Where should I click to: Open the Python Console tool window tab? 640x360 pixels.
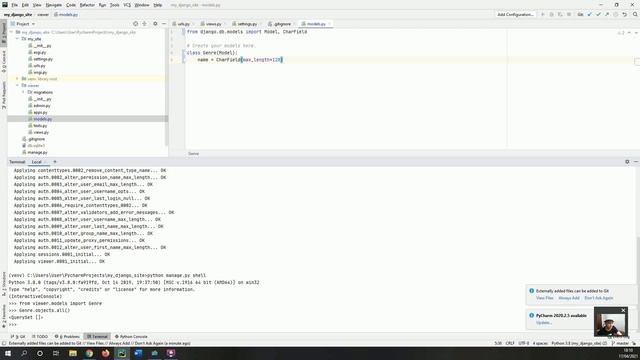tap(131, 337)
